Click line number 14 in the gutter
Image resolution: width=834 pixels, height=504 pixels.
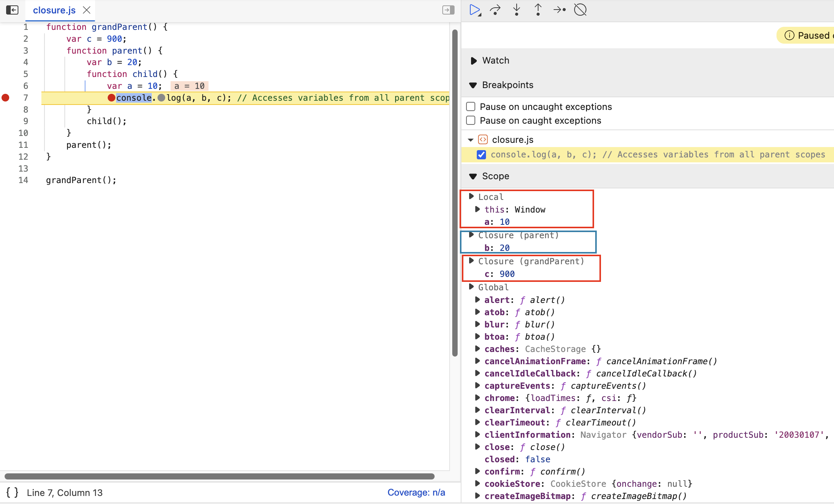coord(23,180)
